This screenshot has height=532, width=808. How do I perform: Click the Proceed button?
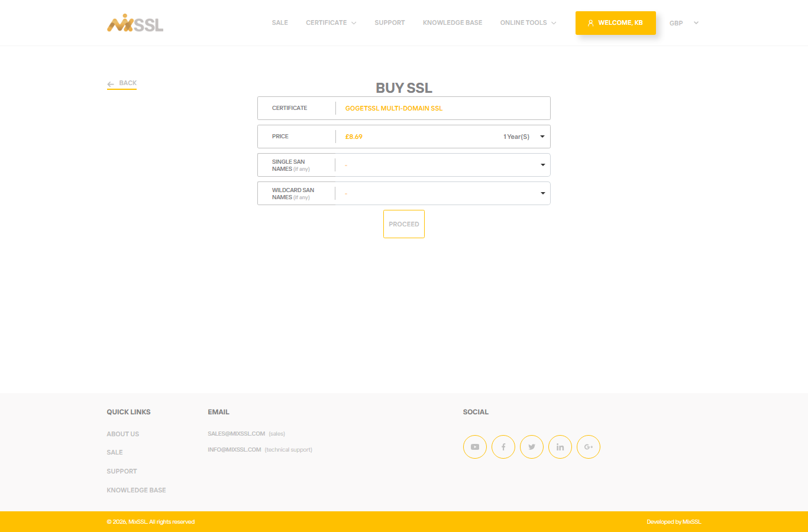(404, 224)
